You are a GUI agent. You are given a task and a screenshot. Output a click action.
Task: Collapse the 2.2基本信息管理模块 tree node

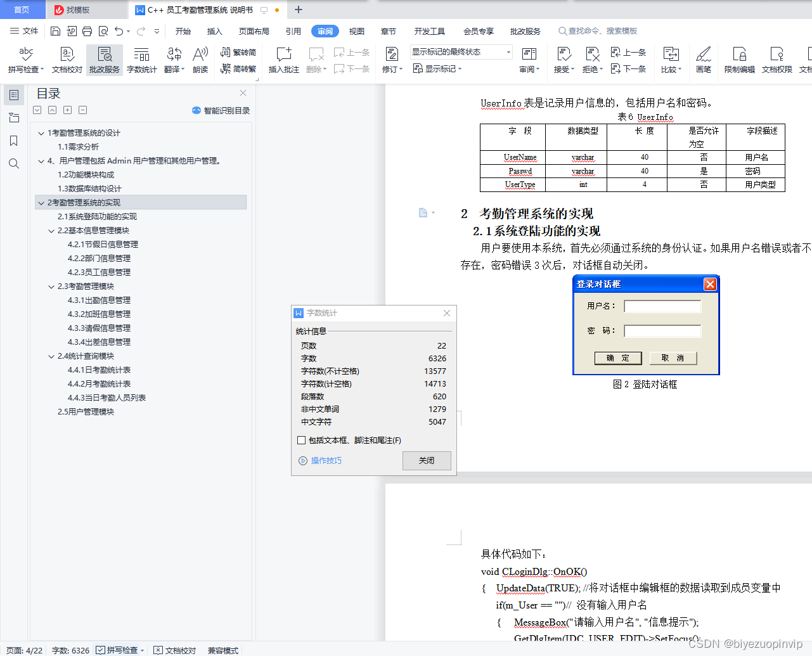pos(51,231)
